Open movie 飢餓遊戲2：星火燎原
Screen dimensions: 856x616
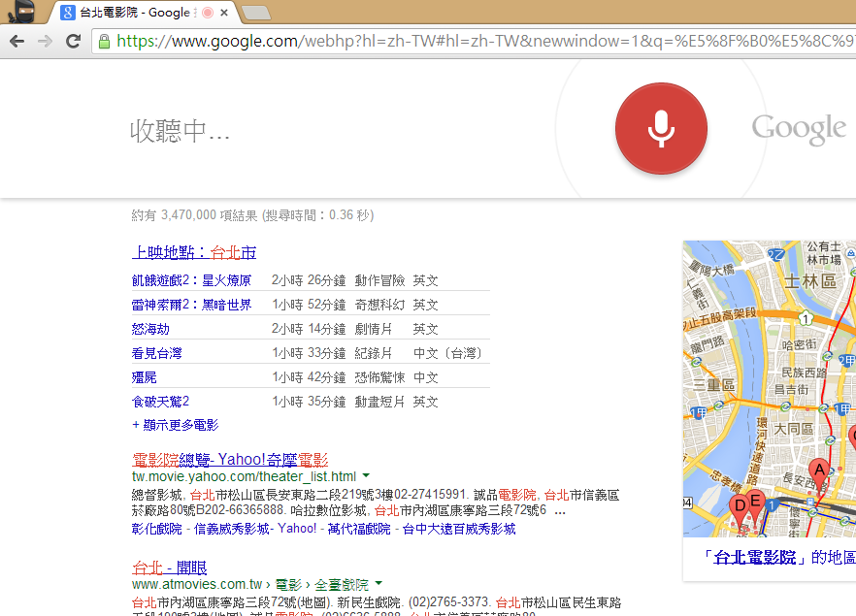pos(191,280)
